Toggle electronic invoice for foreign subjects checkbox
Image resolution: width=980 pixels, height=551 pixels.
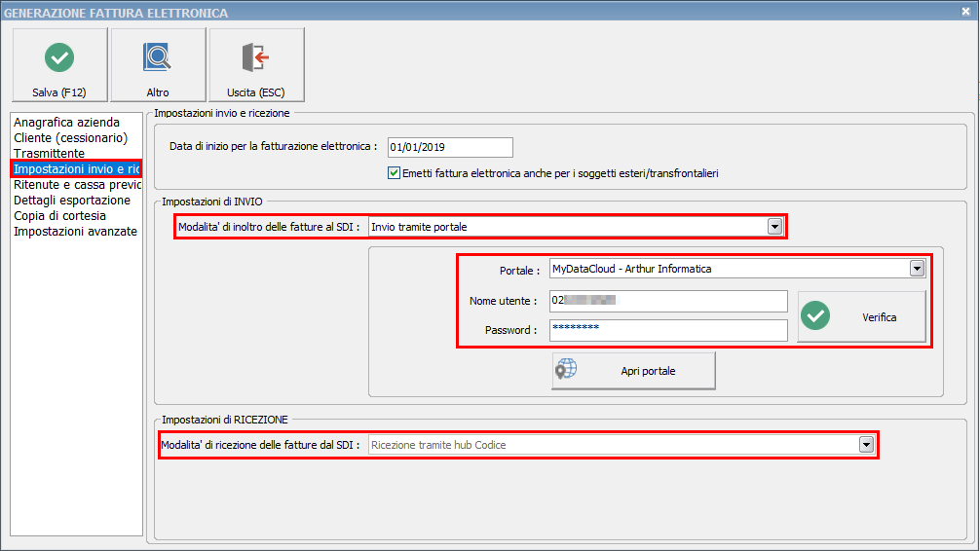point(395,173)
